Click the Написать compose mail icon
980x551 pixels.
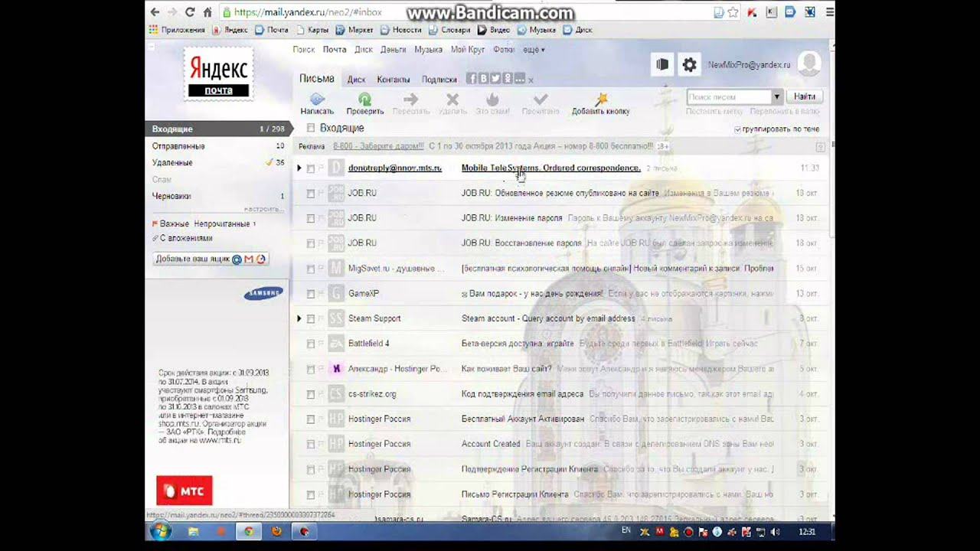317,99
